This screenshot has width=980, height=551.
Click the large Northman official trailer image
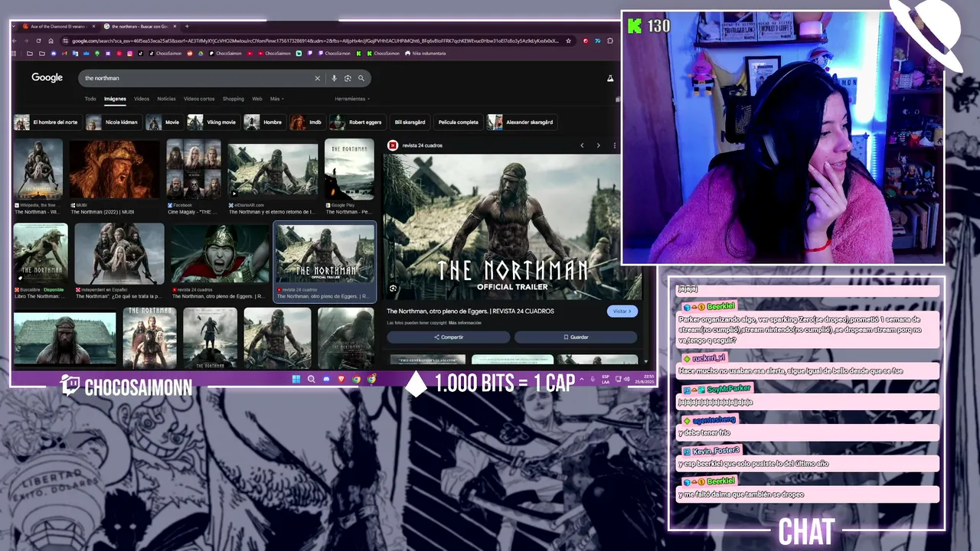[512, 227]
